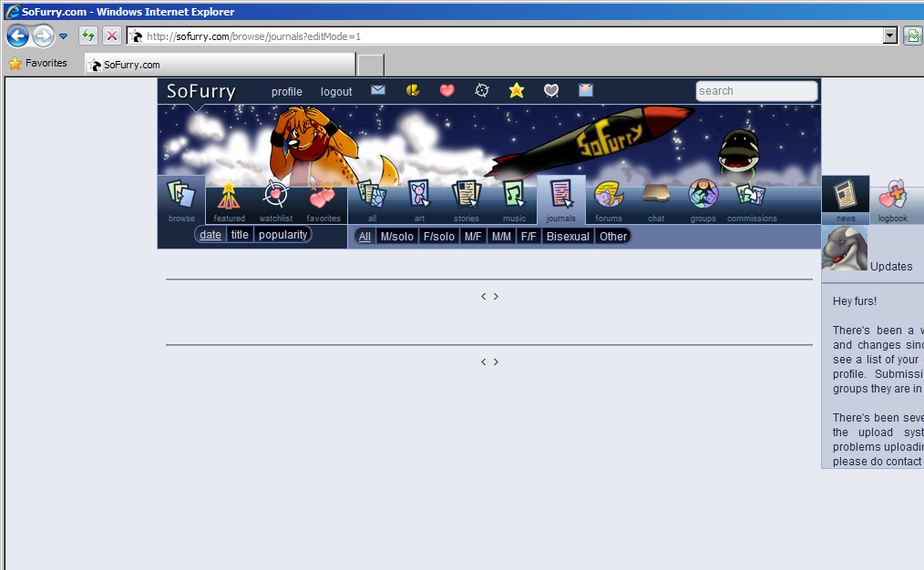This screenshot has width=924, height=570.
Task: Click the red heart header icon
Action: click(x=447, y=90)
